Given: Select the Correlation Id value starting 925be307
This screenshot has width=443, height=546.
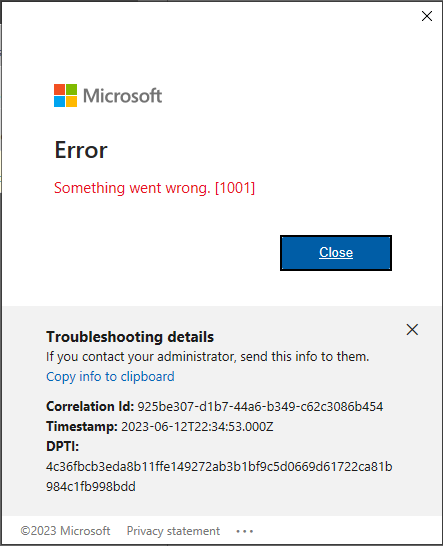Looking at the screenshot, I should pyautogui.click(x=260, y=407).
